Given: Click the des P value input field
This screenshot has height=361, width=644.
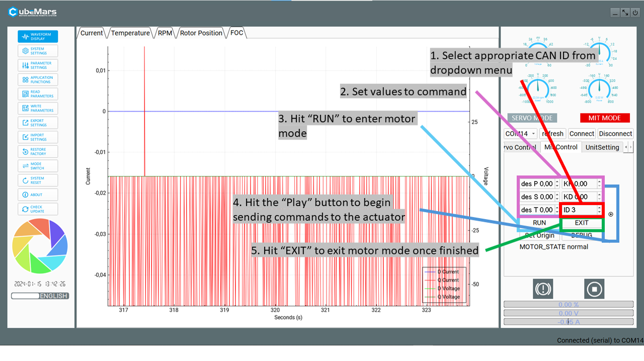Looking at the screenshot, I should 537,184.
